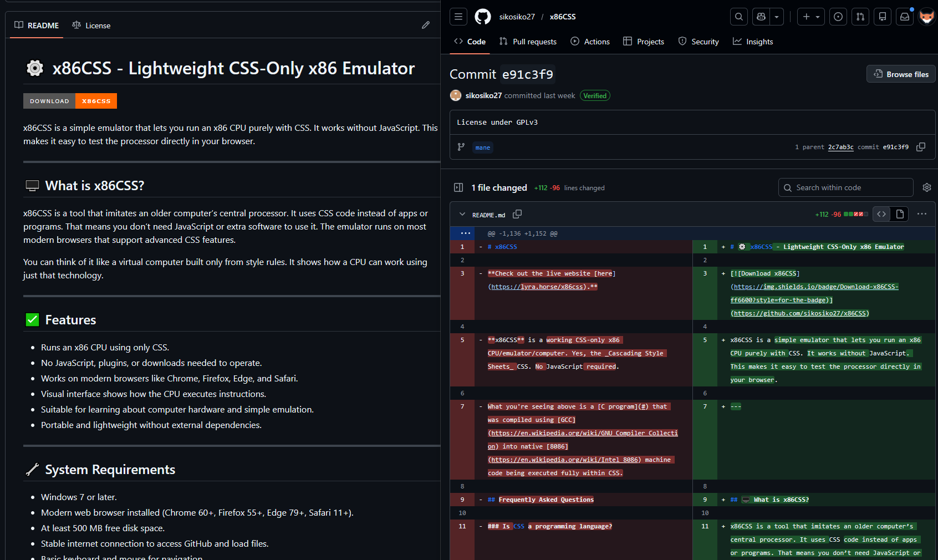Open parent commit 2c7ab3c link
The image size is (938, 560).
840,147
